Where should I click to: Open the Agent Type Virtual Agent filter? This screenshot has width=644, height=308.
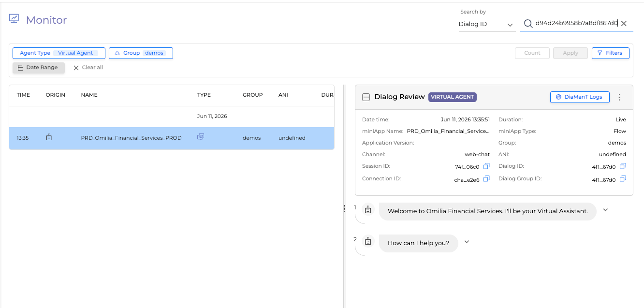59,53
